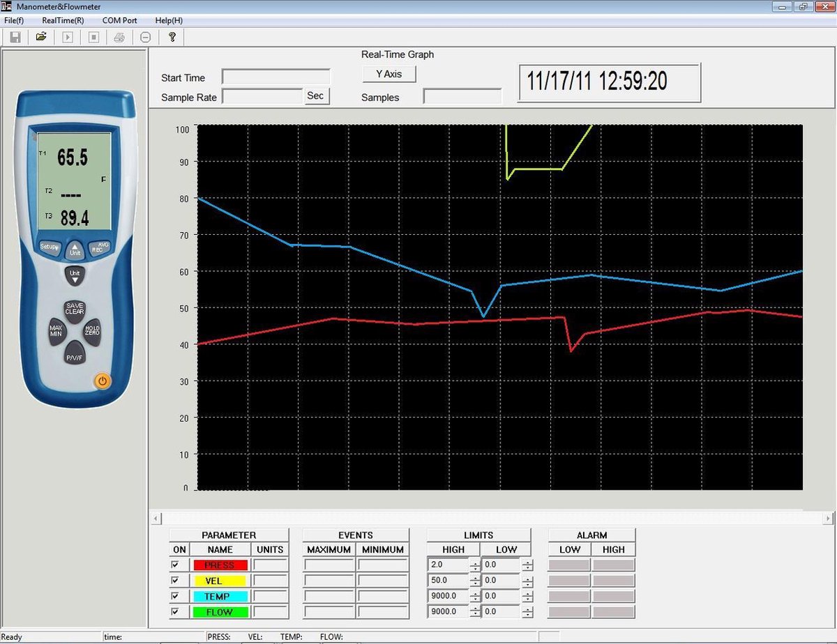Open the RealTime(R) menu

(63, 21)
